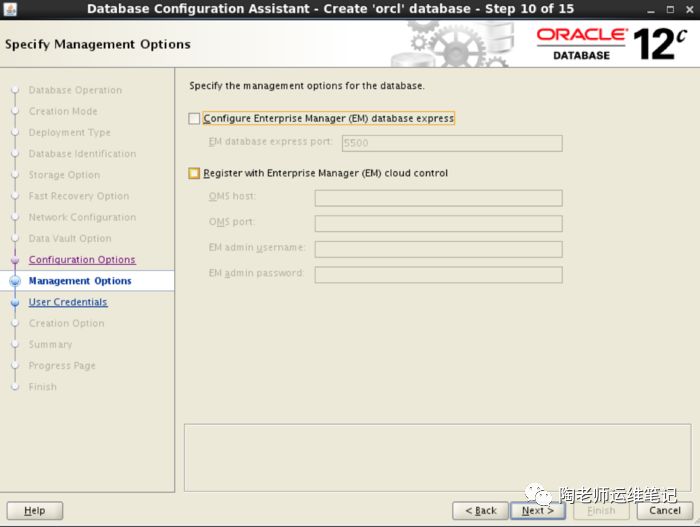Screen dimensions: 700x527
Task: Click the Summary step label
Action: point(50,344)
